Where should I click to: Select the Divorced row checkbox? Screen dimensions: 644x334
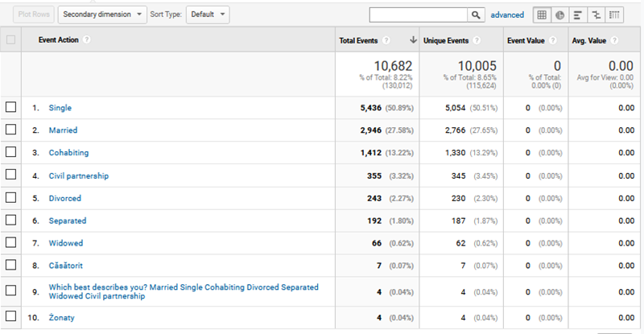(x=10, y=198)
